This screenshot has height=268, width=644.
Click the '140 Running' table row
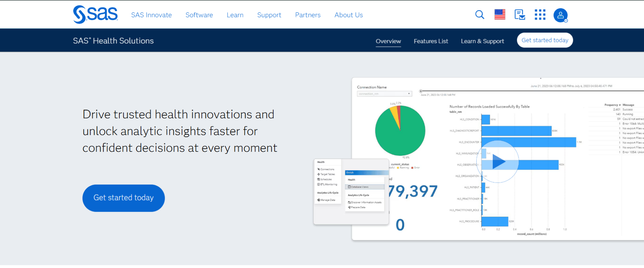(x=623, y=114)
